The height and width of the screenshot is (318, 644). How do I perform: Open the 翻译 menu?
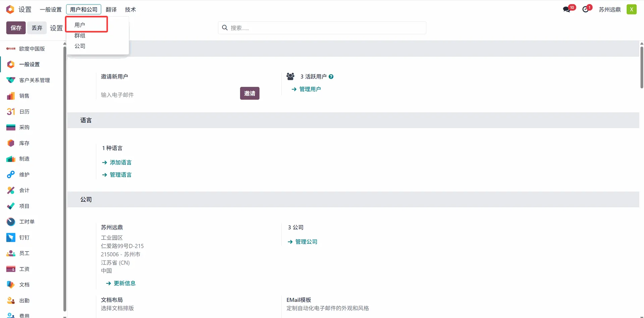tap(111, 9)
